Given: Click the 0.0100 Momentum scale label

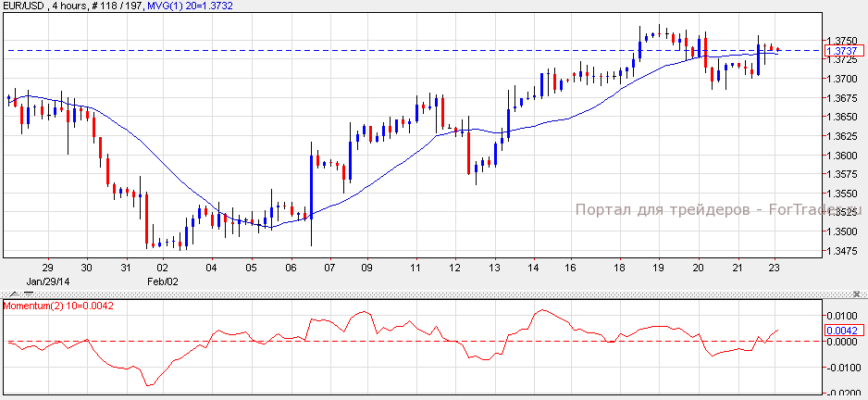Looking at the screenshot, I should click(843, 317).
